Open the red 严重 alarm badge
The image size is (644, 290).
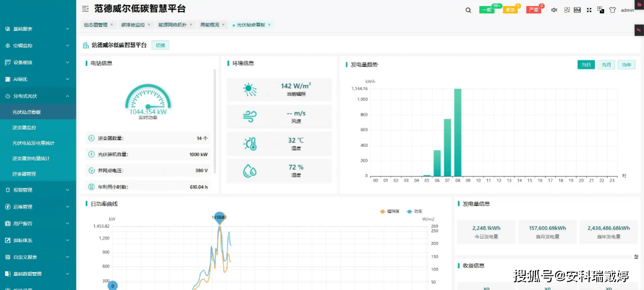pos(533,10)
